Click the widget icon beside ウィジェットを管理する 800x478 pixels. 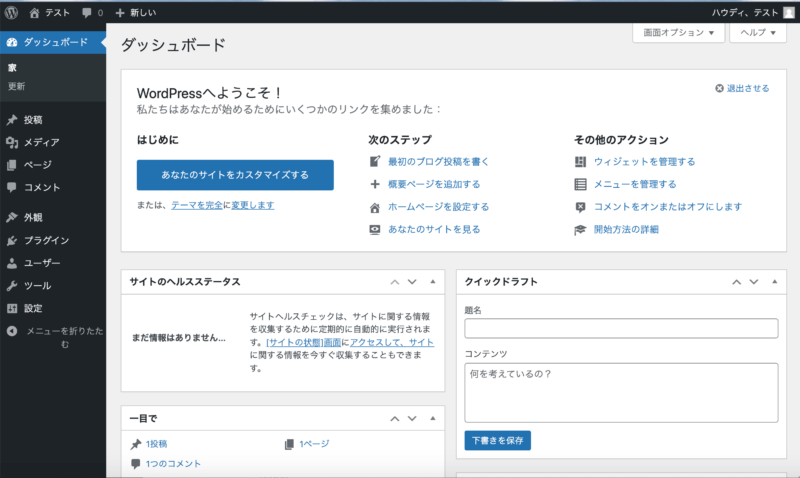tap(581, 162)
